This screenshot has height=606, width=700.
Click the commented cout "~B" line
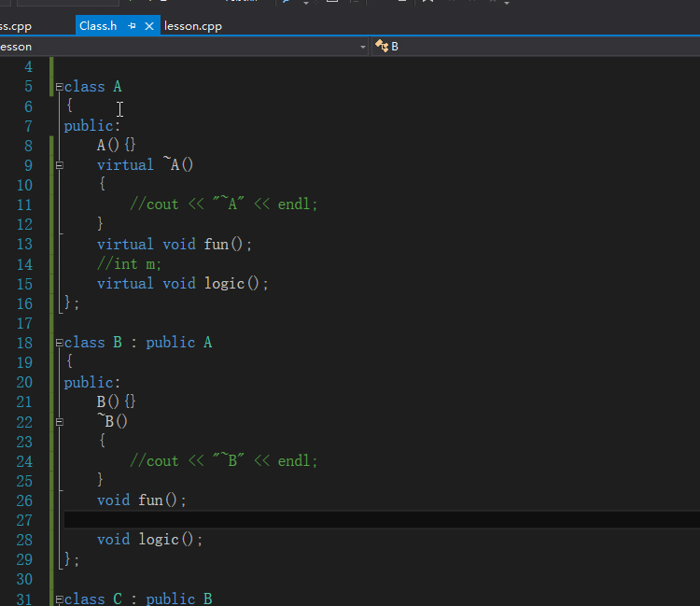pos(224,460)
